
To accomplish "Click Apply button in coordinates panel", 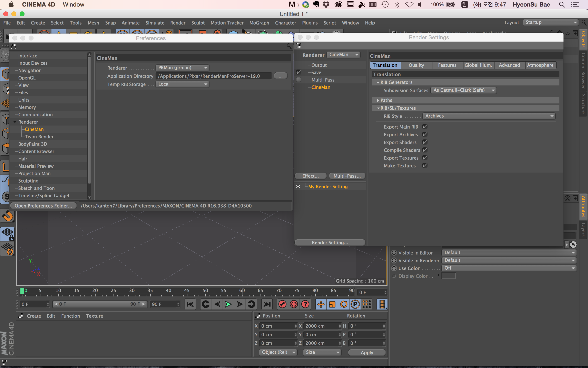I will pyautogui.click(x=367, y=352).
